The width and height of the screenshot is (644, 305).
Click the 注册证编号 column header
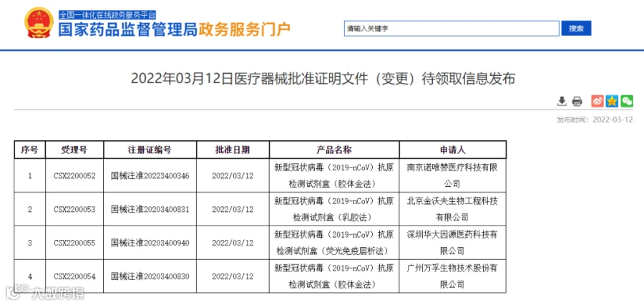[150, 150]
